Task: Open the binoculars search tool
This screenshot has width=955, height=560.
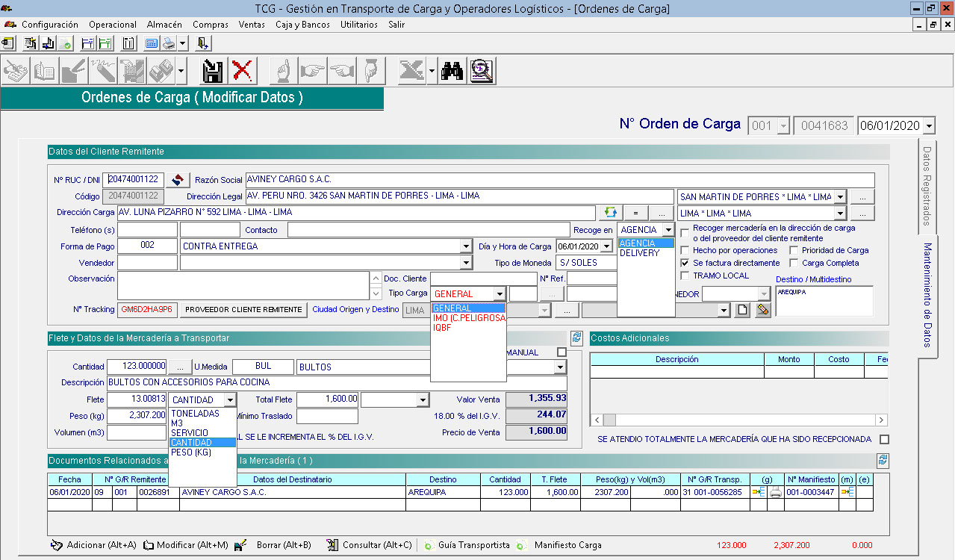Action: coord(452,71)
